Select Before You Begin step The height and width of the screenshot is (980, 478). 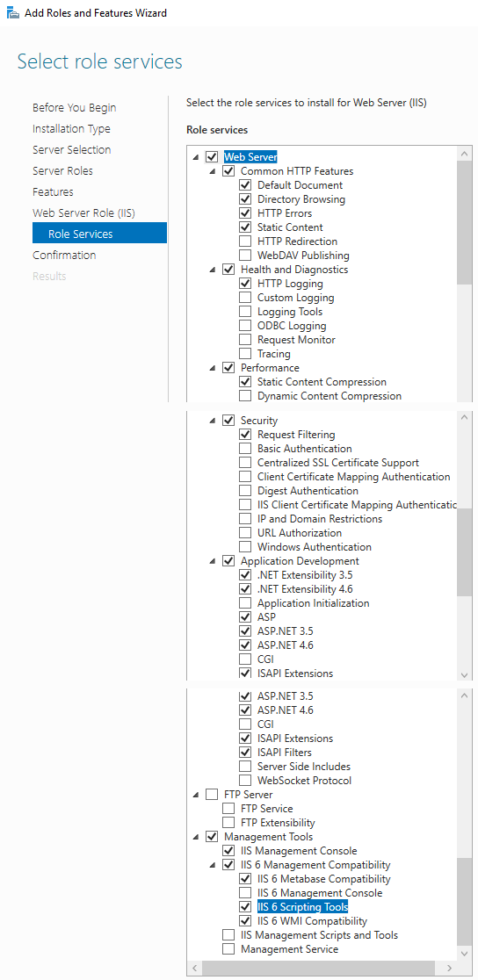(75, 107)
